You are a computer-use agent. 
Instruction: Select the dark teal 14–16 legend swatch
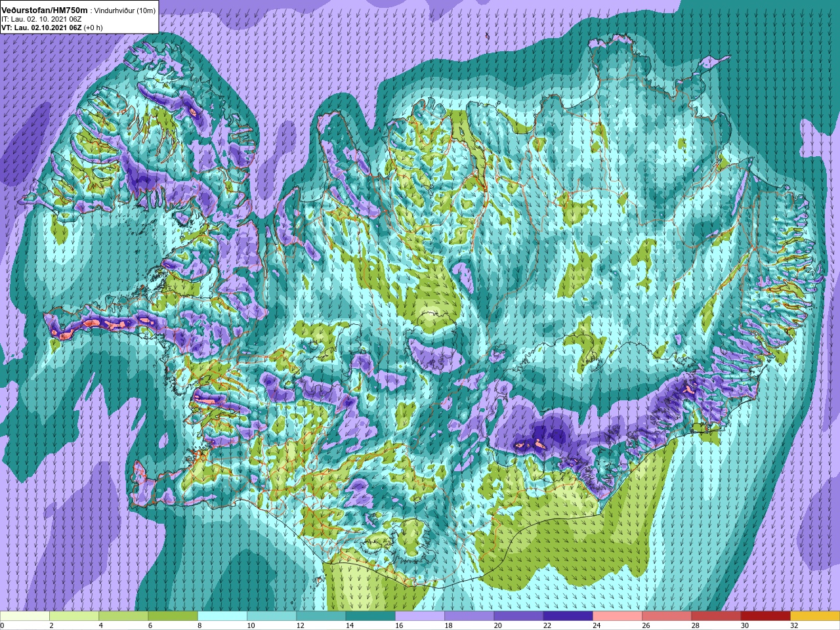point(371,616)
